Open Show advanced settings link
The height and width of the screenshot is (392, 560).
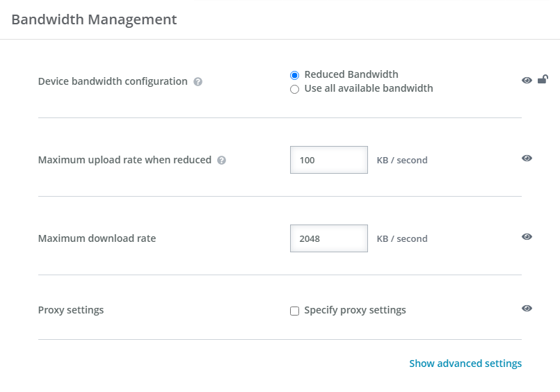tap(465, 364)
